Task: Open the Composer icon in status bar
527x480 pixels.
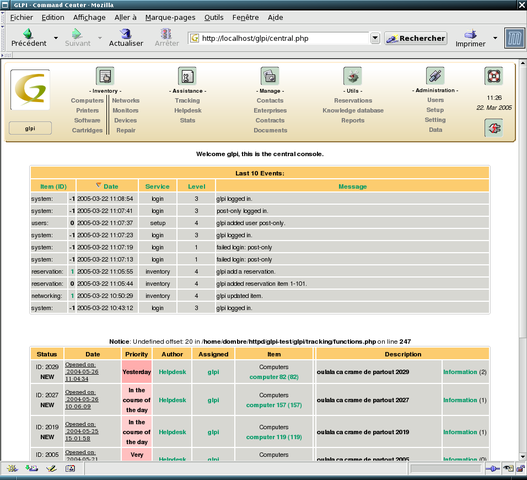Action: point(51,468)
